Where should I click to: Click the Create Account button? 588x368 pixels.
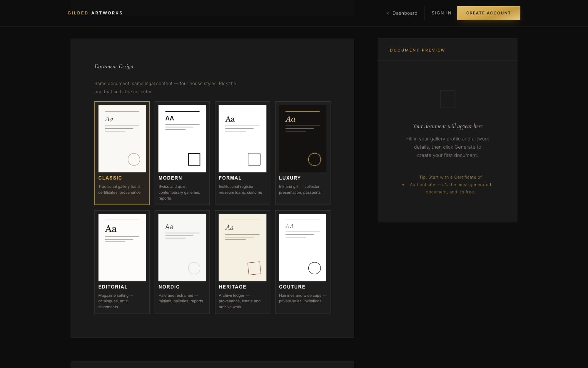tap(488, 13)
